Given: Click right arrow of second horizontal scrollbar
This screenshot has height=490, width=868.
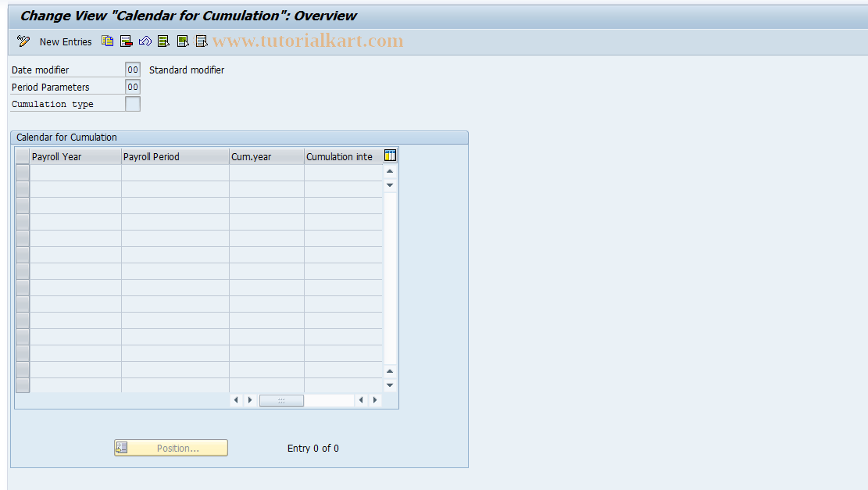Looking at the screenshot, I should click(x=375, y=400).
